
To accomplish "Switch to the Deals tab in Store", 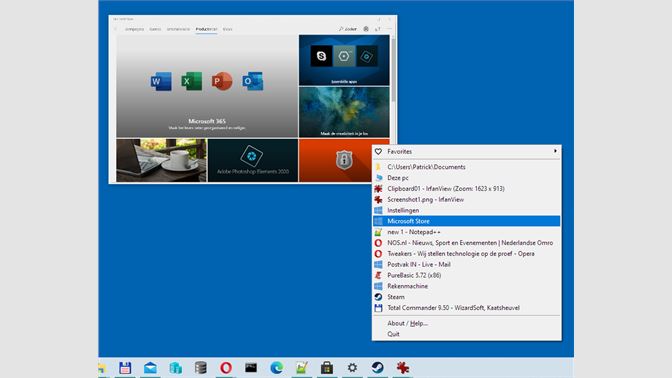I will [x=227, y=29].
